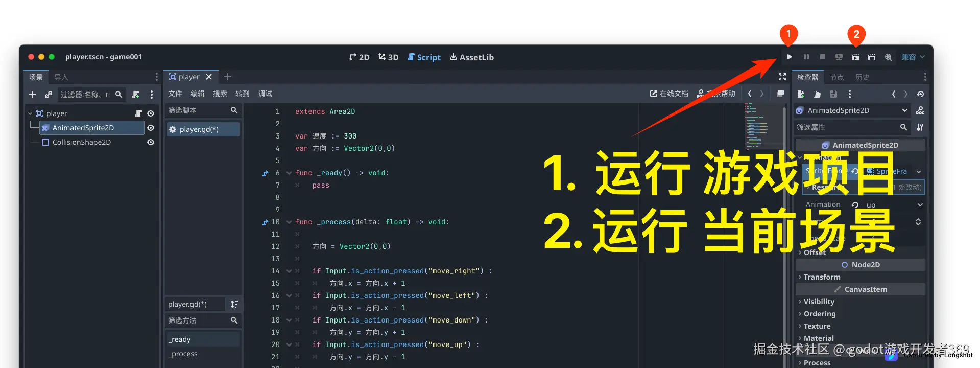Viewport: 980px width, 368px height.
Task: Jump to _ready method
Action: coord(203,339)
